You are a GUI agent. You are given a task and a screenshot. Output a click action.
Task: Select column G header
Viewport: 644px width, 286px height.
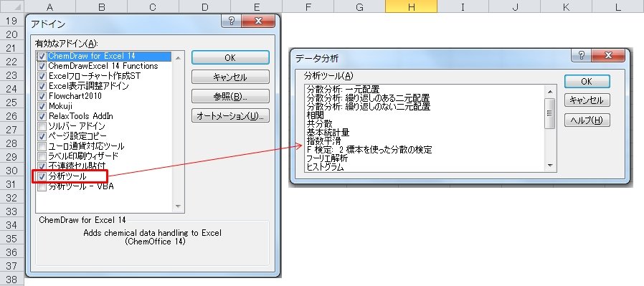[x=359, y=6]
